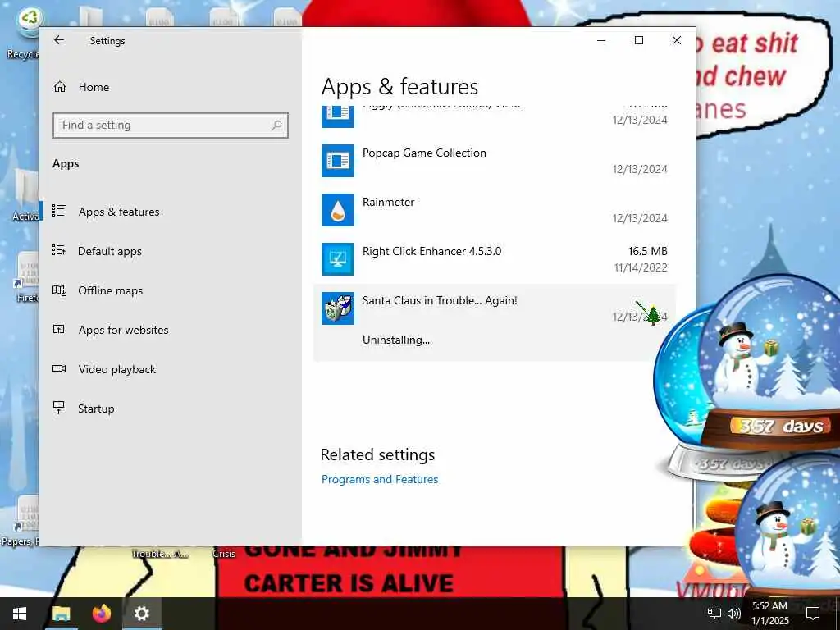The width and height of the screenshot is (840, 630).
Task: Minimize the Settings window
Action: click(601, 40)
